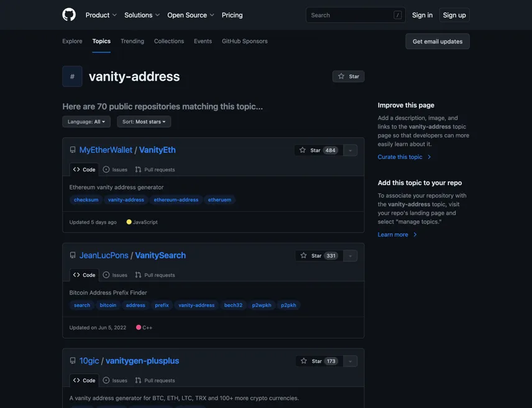Go to the Explore tab

72,41
